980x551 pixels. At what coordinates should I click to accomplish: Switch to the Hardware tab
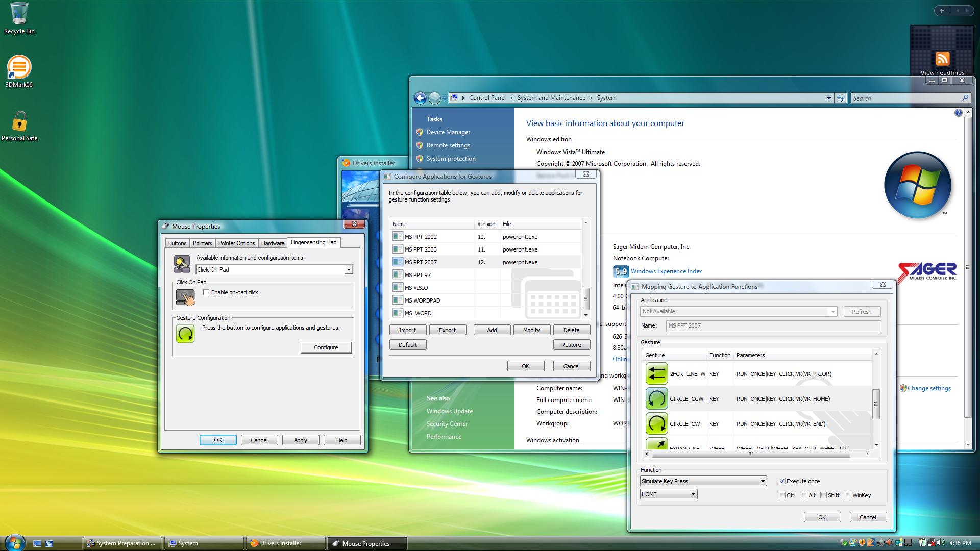click(x=273, y=243)
